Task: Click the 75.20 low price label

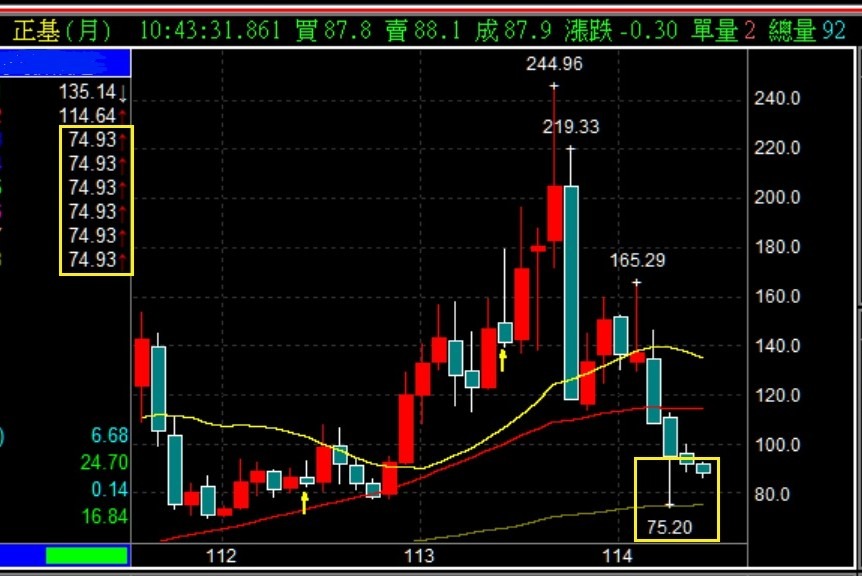Action: (x=669, y=528)
